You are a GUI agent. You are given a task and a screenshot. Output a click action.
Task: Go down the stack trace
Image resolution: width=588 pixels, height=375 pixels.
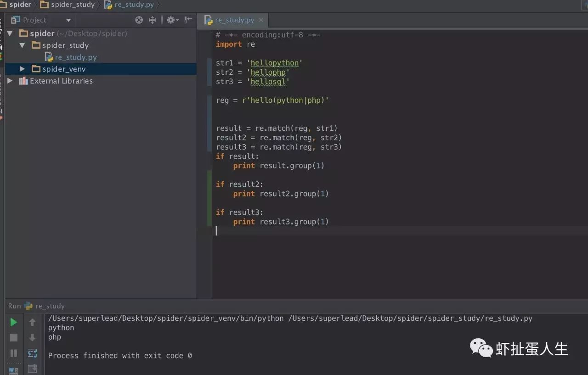pos(32,338)
